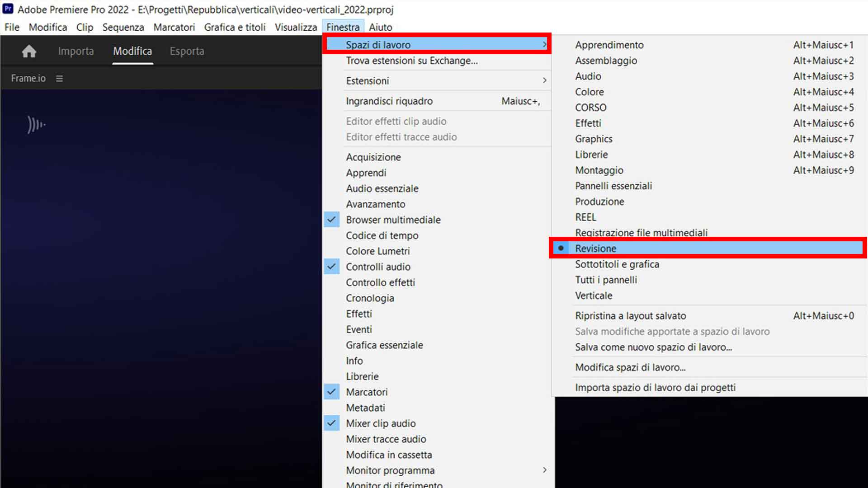Viewport: 868px width, 488px height.
Task: Switch to the Esporta tab
Action: (x=187, y=51)
